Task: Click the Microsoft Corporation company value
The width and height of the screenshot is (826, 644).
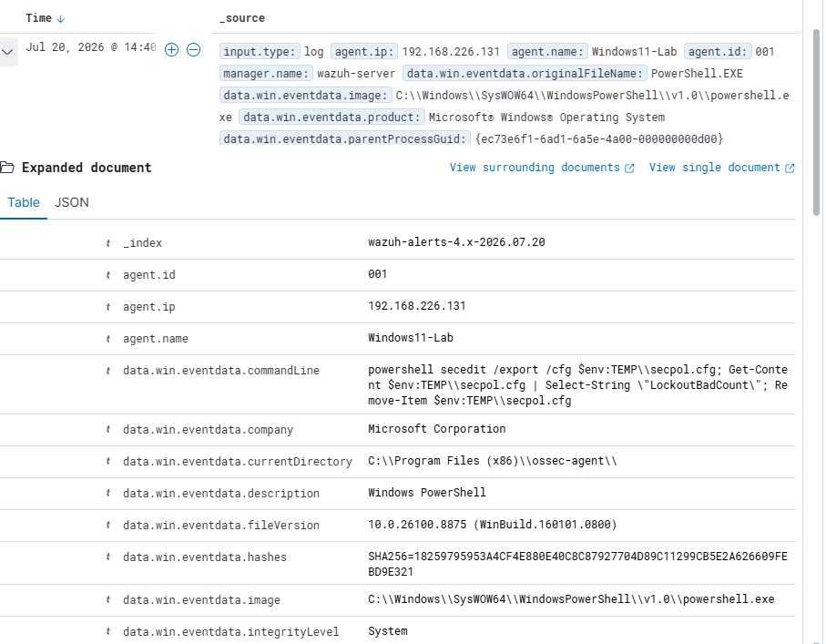Action: click(437, 429)
